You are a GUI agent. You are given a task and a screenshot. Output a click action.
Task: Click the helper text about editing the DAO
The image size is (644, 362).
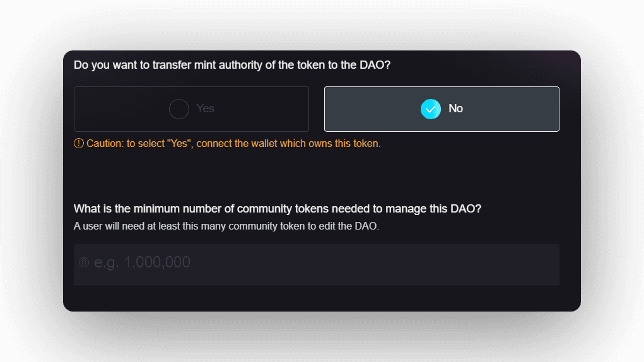point(226,226)
